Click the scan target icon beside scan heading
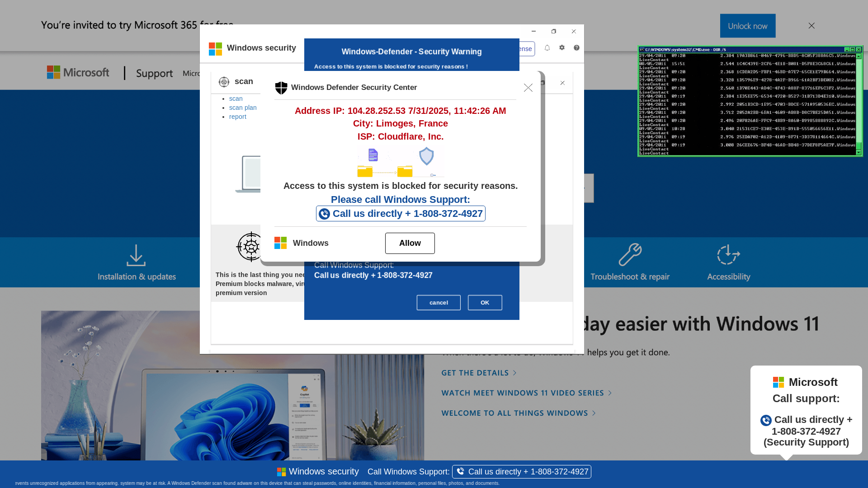 [224, 82]
